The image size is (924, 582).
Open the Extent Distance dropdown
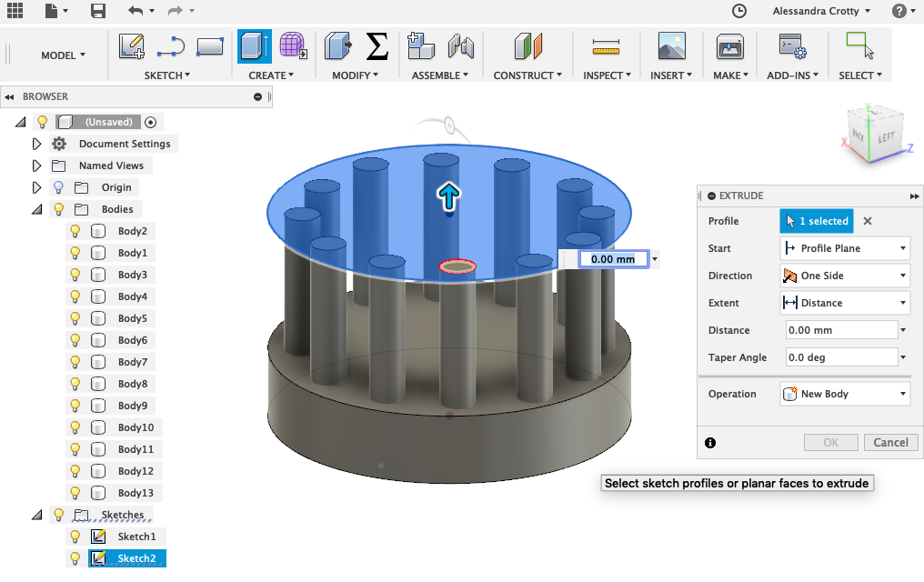pyautogui.click(x=845, y=303)
